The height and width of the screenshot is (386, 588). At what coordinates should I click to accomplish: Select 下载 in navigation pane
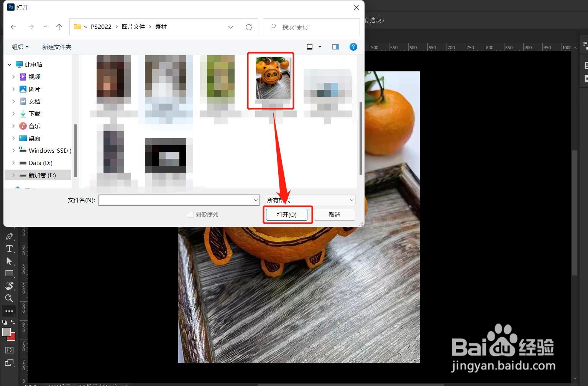(34, 114)
